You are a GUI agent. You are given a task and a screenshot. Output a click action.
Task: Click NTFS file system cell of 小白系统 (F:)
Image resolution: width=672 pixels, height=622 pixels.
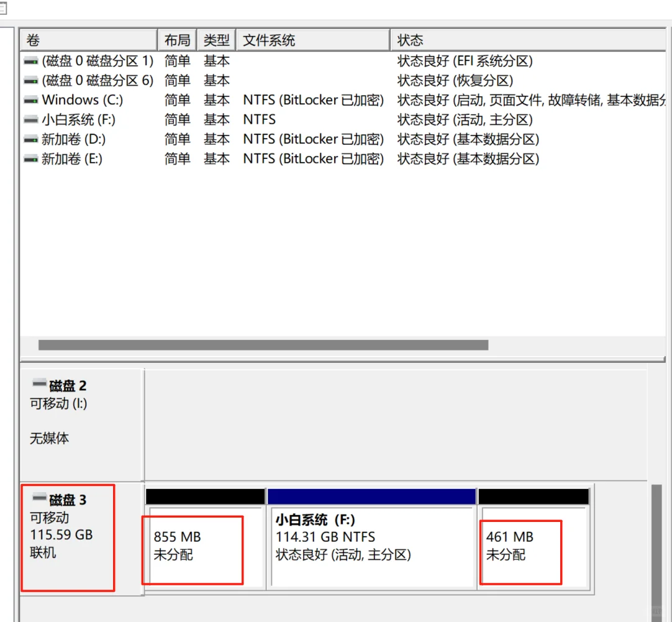[x=259, y=119]
